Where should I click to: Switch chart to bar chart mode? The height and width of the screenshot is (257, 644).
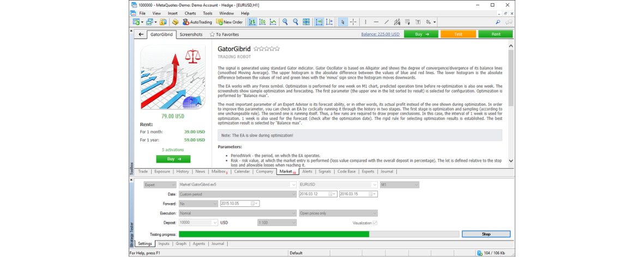click(x=252, y=22)
